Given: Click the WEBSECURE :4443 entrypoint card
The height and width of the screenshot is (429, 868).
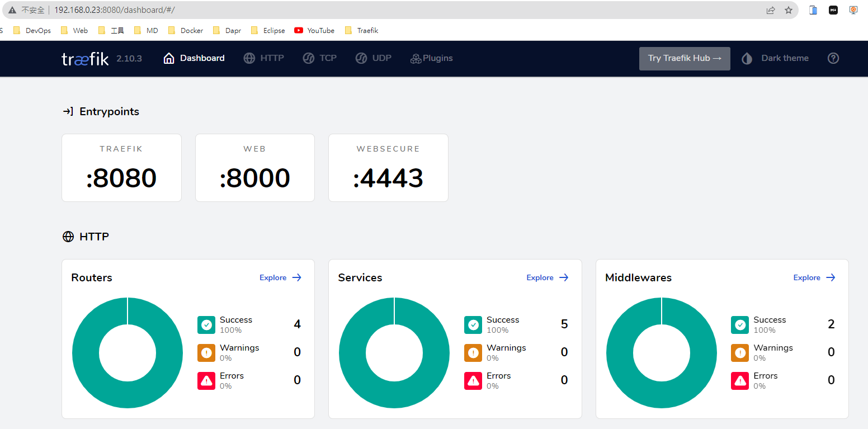Looking at the screenshot, I should click(x=388, y=168).
